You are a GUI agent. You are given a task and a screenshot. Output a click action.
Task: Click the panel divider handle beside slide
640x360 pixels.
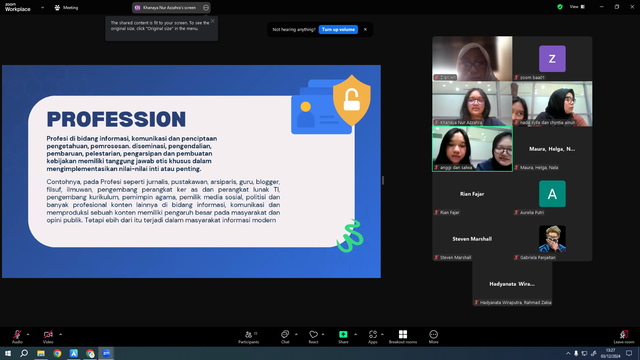[x=383, y=180]
